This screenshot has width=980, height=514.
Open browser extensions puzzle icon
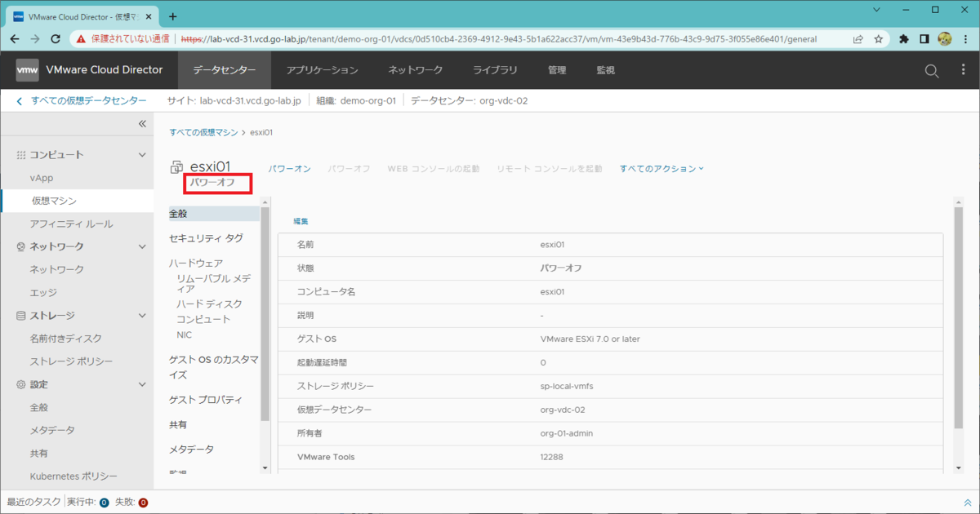coord(904,38)
